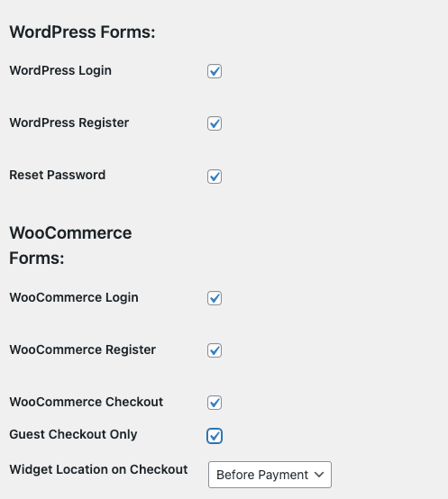Screen dimensions: 448x499
Task: Toggle the WooCommerce Register checkbox
Action: click(215, 350)
